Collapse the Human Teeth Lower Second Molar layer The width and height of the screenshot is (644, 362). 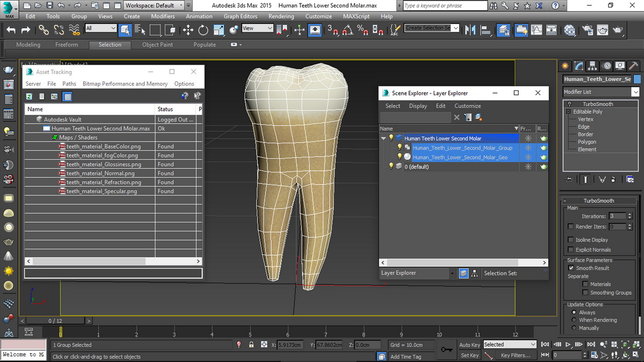383,138
